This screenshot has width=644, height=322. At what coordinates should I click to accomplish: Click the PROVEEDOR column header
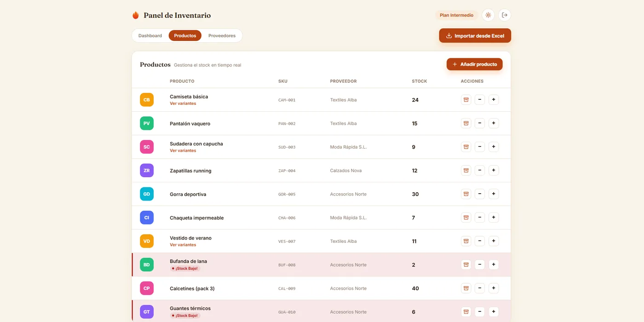[x=343, y=81]
